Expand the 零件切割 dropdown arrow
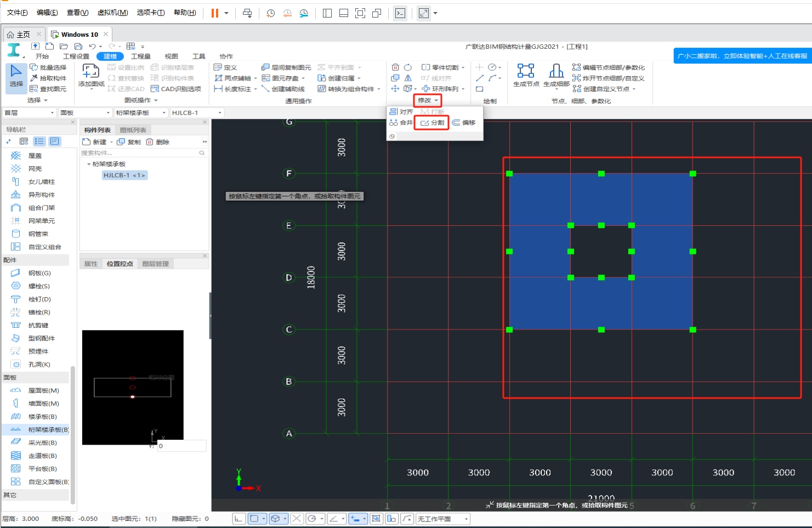Image resolution: width=812 pixels, height=528 pixels. [x=463, y=67]
